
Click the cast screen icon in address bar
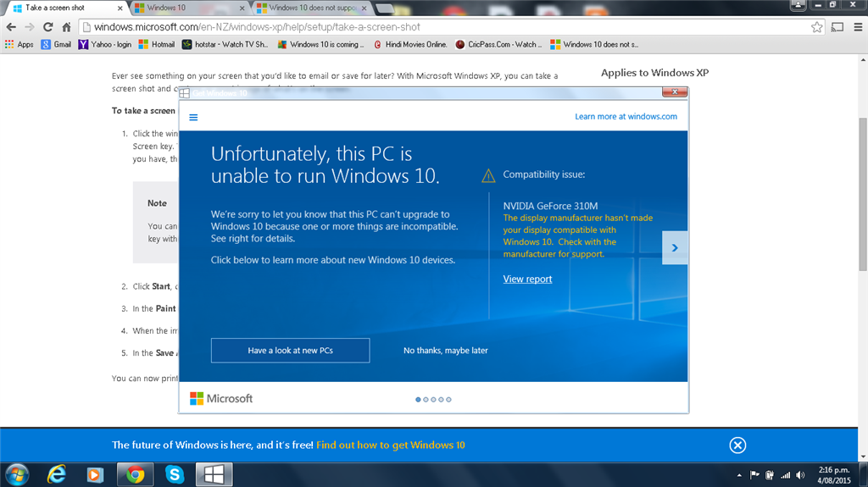pyautogui.click(x=837, y=27)
